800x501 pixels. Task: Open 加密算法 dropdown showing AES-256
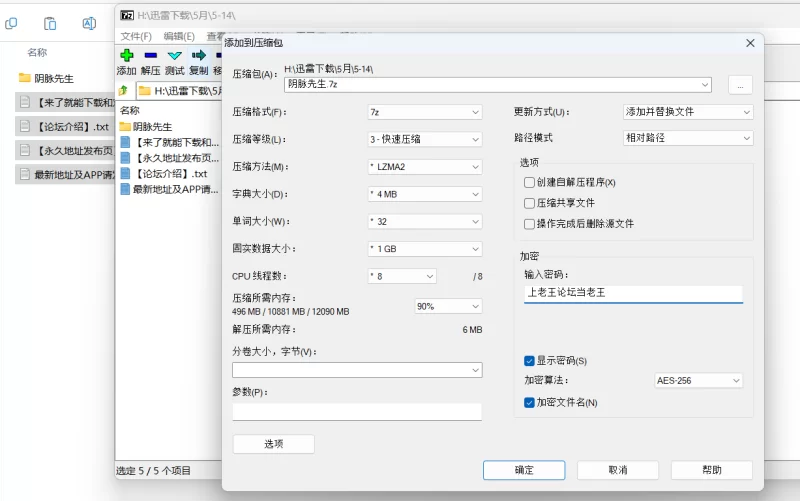(x=698, y=381)
